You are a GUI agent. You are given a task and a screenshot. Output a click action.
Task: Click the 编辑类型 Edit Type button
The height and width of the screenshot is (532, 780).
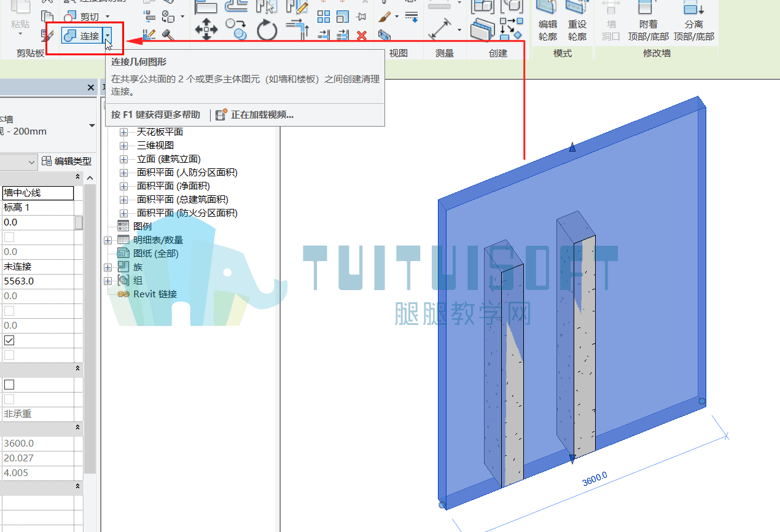click(67, 162)
